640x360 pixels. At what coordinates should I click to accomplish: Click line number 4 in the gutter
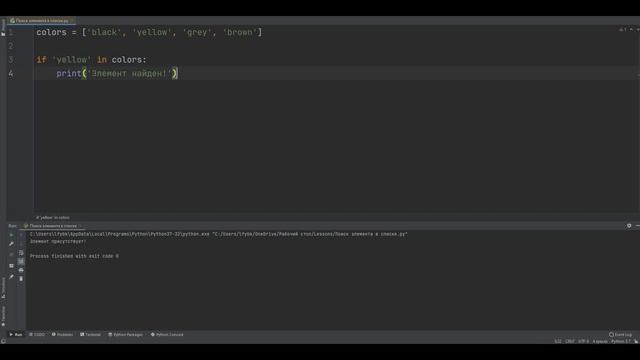pos(11,73)
